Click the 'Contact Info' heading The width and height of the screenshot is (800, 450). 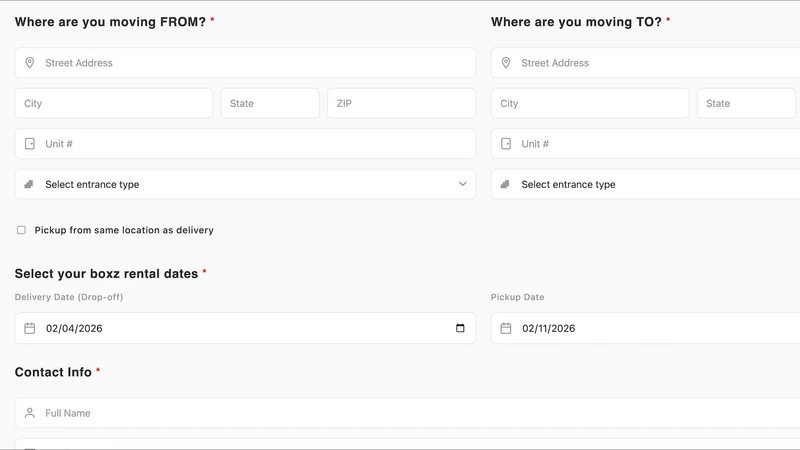point(53,372)
